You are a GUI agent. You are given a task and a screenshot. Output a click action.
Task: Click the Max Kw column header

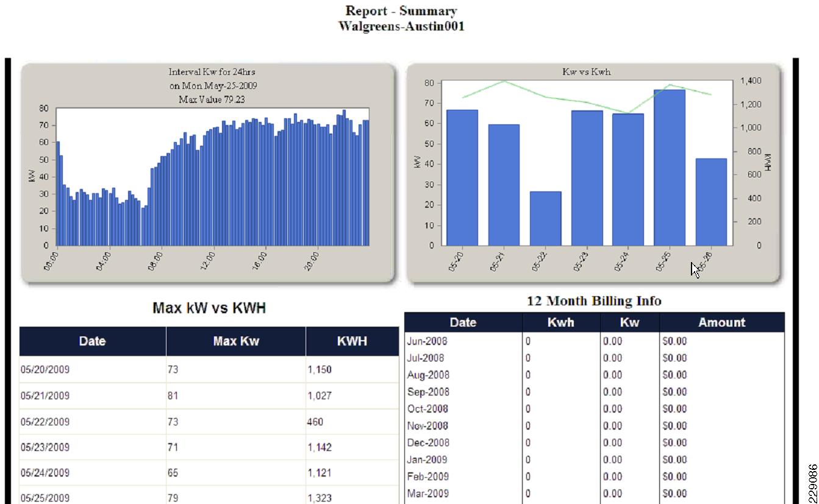point(236,341)
